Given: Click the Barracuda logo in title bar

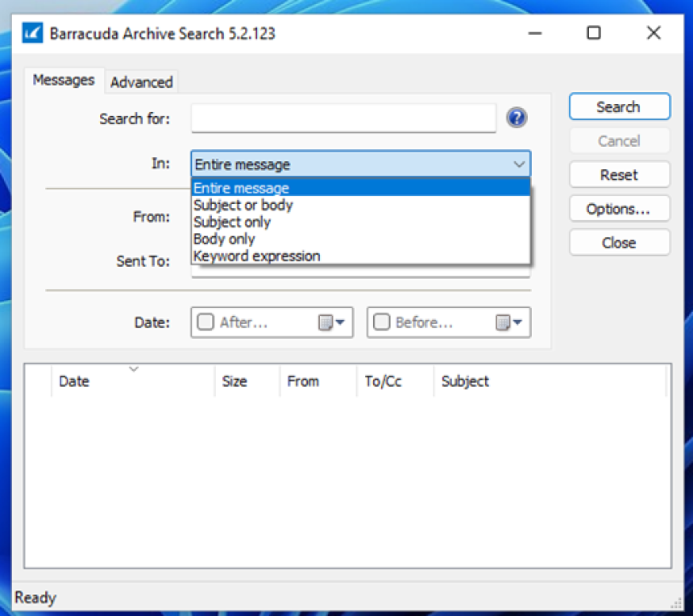Looking at the screenshot, I should 33,33.
